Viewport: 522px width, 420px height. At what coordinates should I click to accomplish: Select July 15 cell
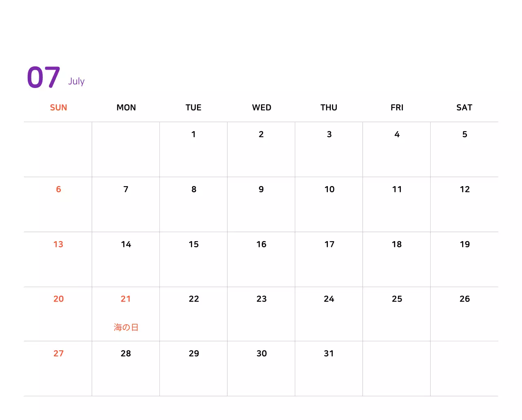point(193,244)
